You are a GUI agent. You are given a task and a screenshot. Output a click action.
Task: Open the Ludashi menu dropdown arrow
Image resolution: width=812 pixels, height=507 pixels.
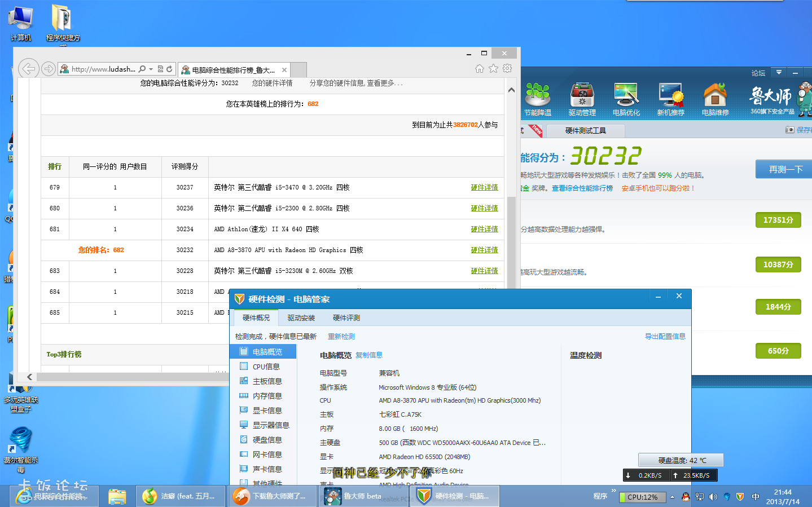(x=779, y=72)
